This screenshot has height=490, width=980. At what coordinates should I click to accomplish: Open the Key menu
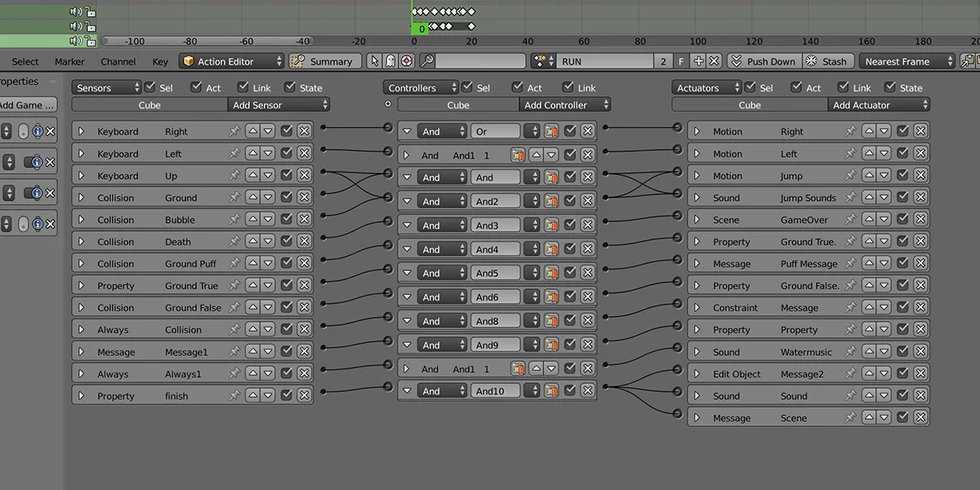160,61
